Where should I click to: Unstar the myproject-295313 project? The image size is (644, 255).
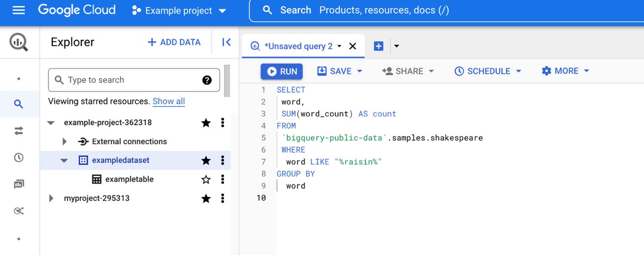point(206,199)
